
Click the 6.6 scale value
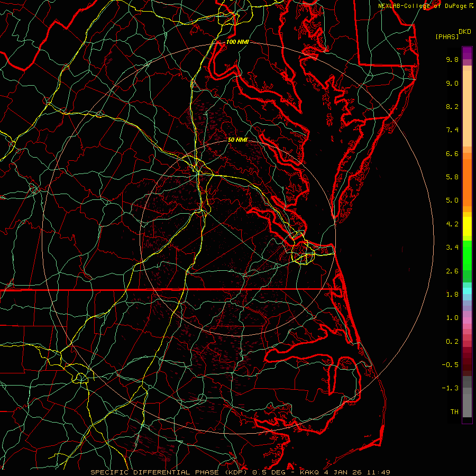[x=452, y=153]
